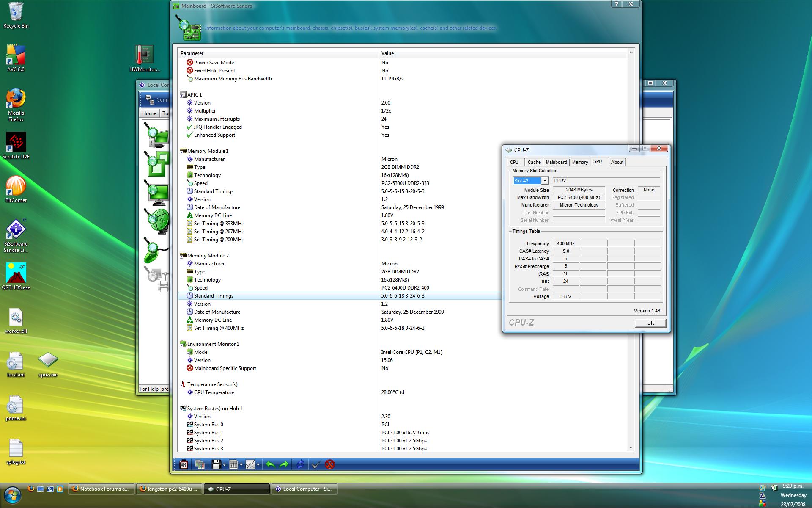This screenshot has height=508, width=812.
Task: Click the list scrollbar up arrow
Action: click(631, 52)
